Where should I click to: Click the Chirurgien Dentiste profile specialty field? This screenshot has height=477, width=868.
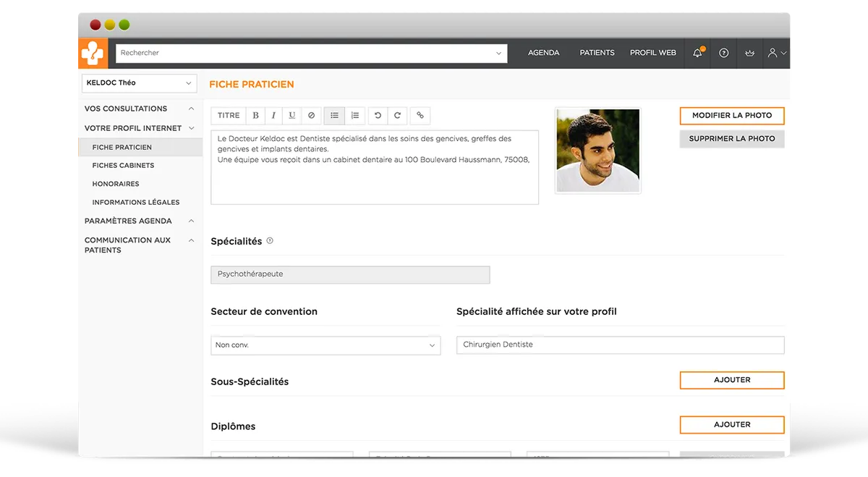[x=621, y=345]
